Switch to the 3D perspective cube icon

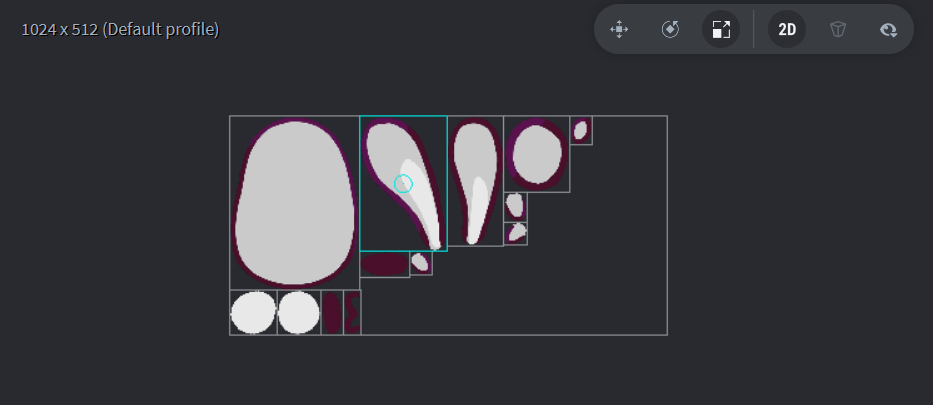(x=838, y=29)
